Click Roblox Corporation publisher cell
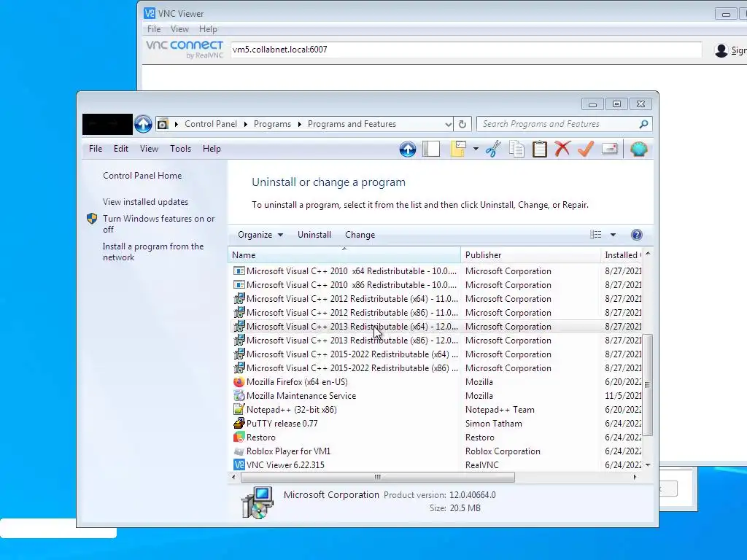This screenshot has width=747, height=560. [503, 451]
